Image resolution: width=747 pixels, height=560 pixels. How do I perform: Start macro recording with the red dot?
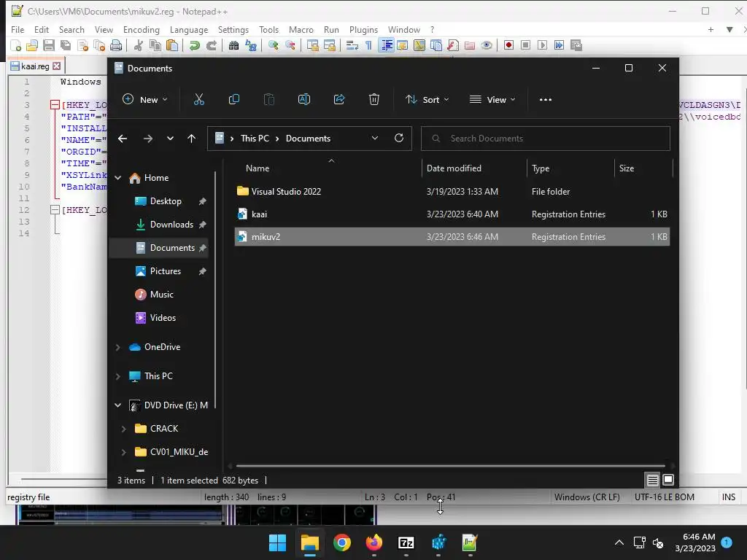(x=508, y=45)
